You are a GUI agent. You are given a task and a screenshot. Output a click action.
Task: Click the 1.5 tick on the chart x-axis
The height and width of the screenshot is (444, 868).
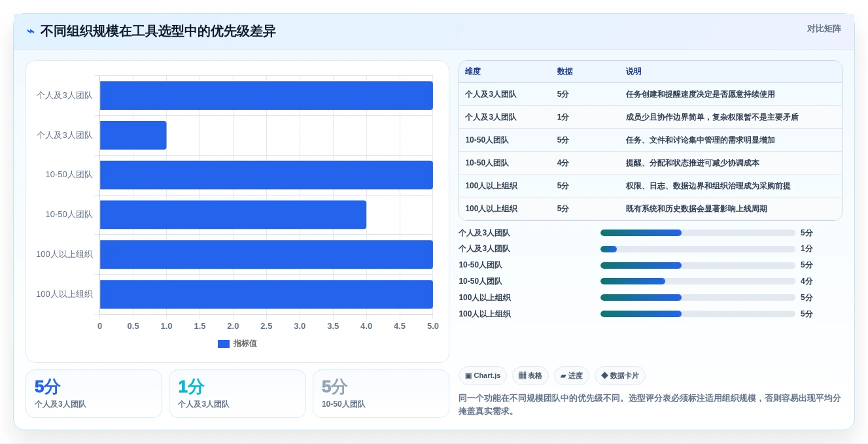200,326
